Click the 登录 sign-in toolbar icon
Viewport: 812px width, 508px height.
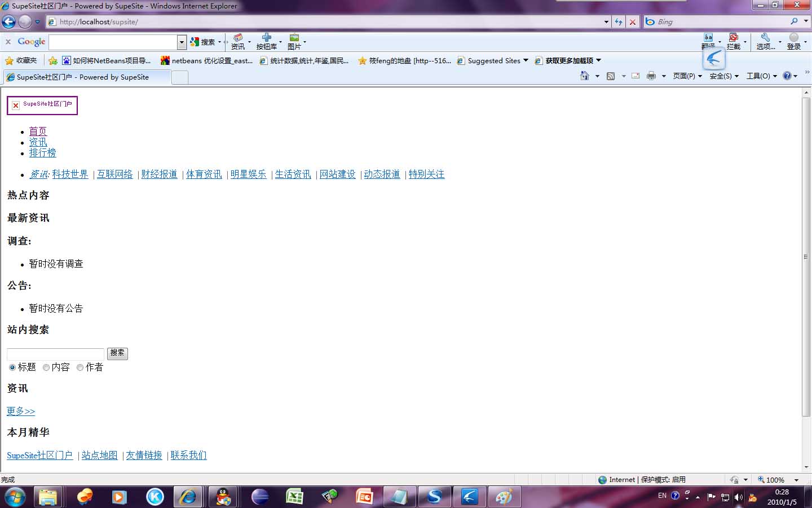click(794, 42)
